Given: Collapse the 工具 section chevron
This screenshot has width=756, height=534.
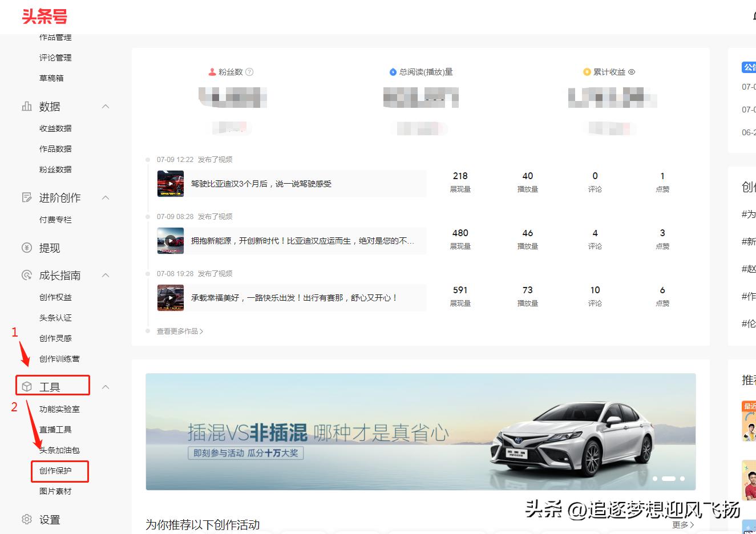Looking at the screenshot, I should [106, 386].
